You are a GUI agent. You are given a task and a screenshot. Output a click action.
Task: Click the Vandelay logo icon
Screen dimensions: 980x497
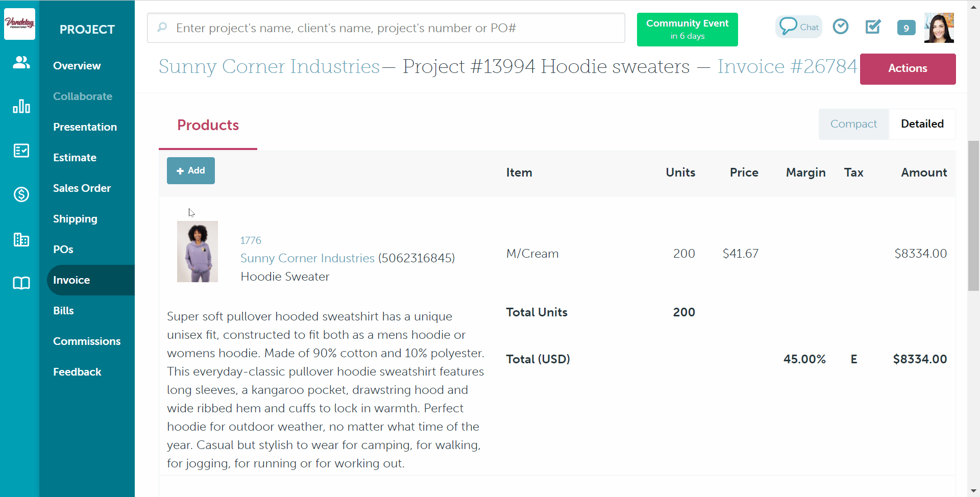click(19, 23)
